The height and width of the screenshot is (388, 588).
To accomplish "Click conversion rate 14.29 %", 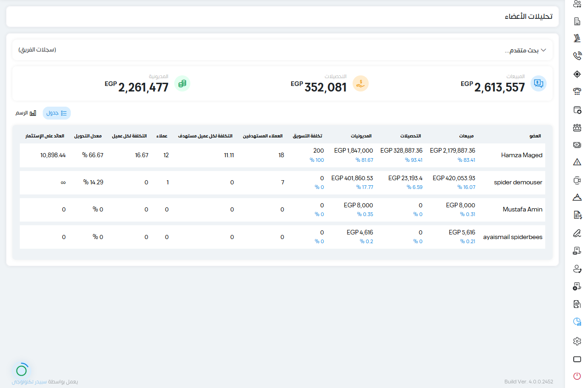I will point(93,183).
